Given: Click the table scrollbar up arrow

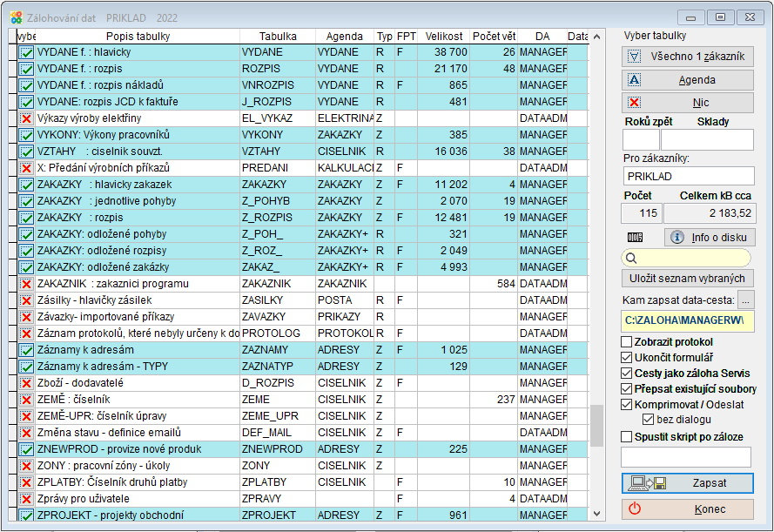Looking at the screenshot, I should click(596, 37).
